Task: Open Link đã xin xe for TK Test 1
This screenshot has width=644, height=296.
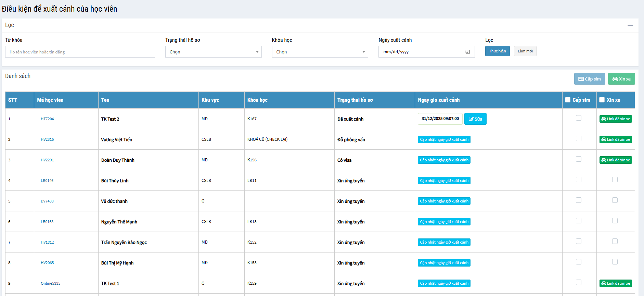Action: 615,283
